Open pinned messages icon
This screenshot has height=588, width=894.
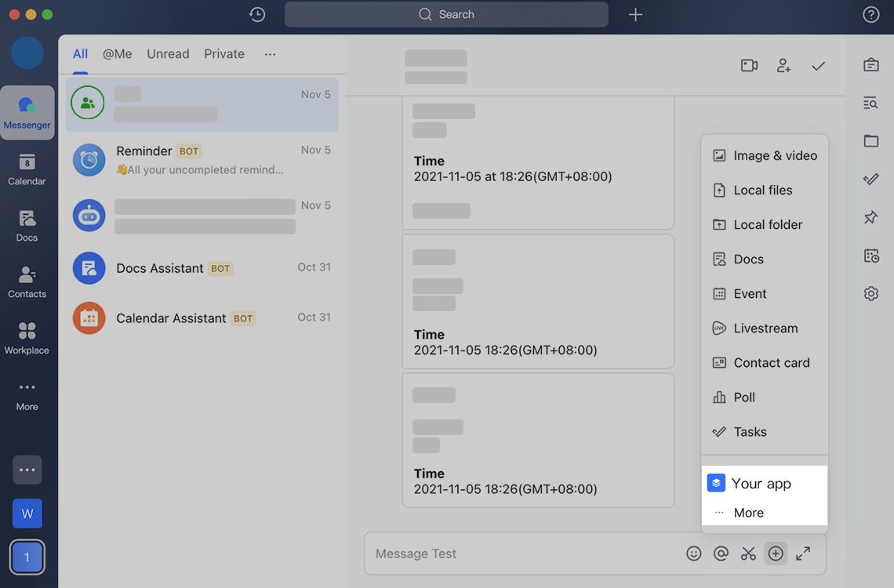(870, 217)
